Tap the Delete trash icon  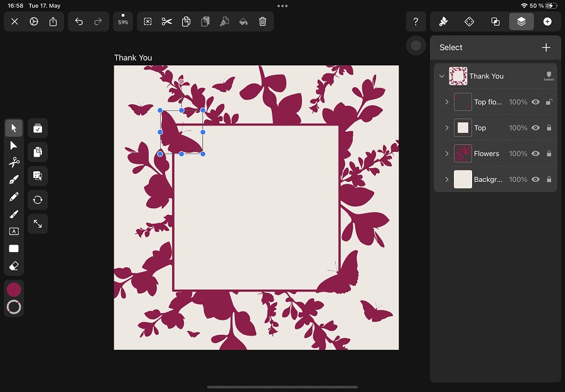(x=262, y=21)
